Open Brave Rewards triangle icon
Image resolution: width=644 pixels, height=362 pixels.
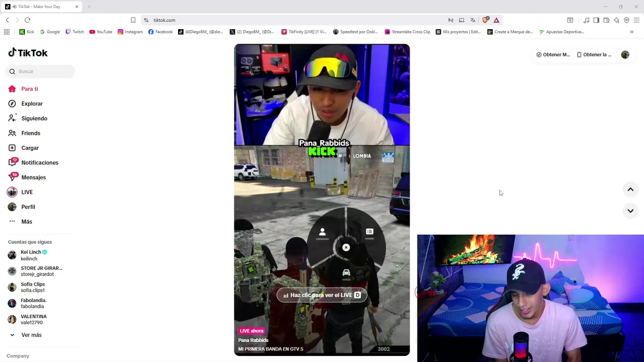click(496, 20)
